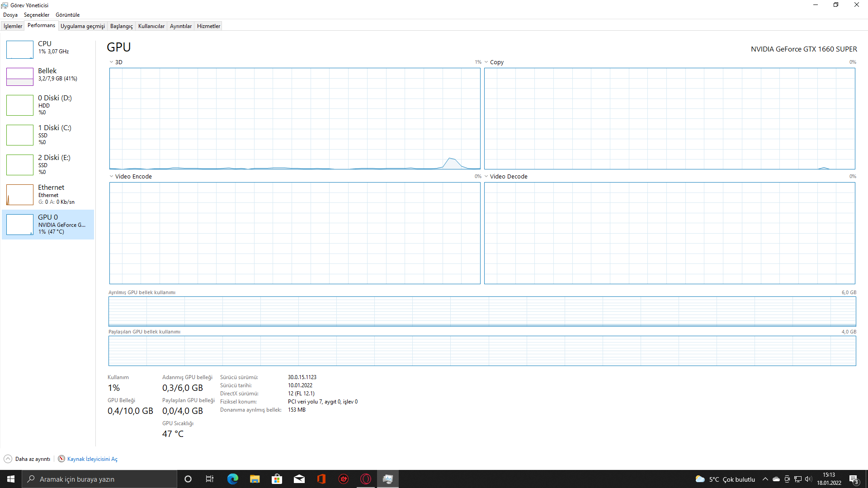Click the Office icon in the taskbar
Viewport: 868px width, 488px height.
[321, 479]
